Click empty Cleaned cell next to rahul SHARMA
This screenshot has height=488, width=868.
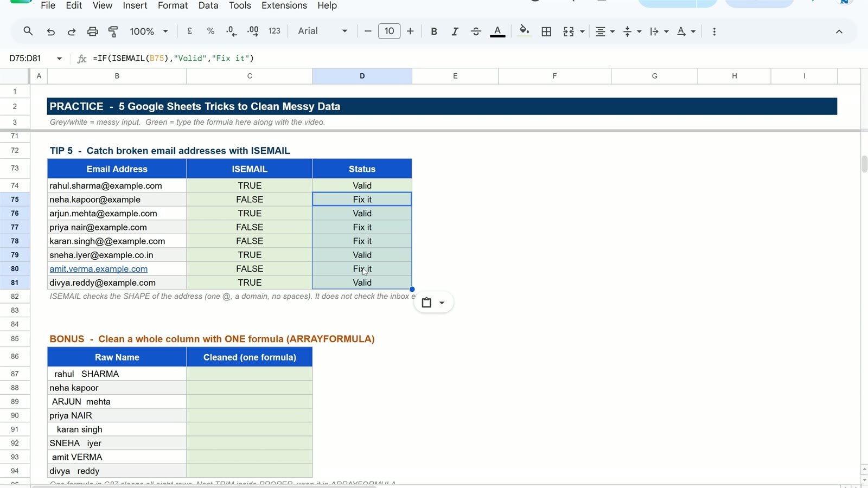click(250, 374)
